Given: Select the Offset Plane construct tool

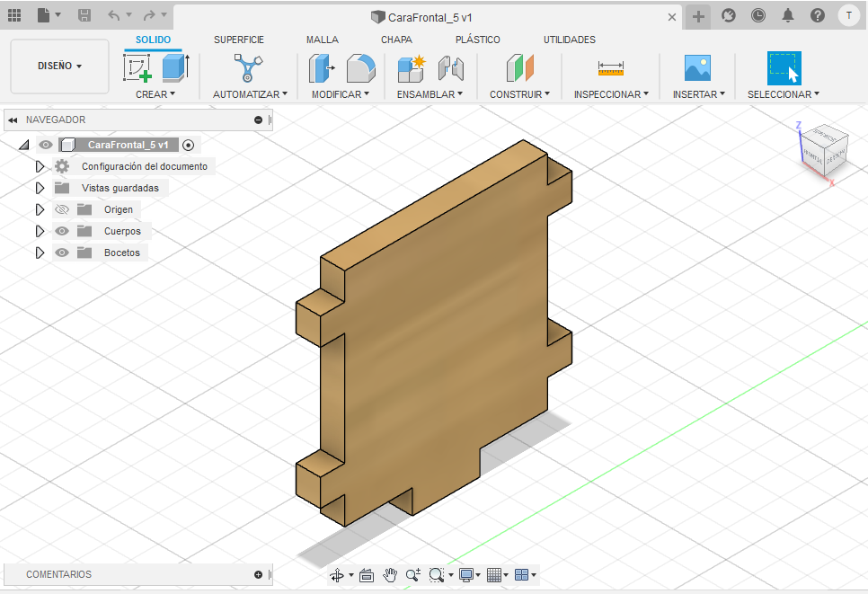Looking at the screenshot, I should pos(519,68).
